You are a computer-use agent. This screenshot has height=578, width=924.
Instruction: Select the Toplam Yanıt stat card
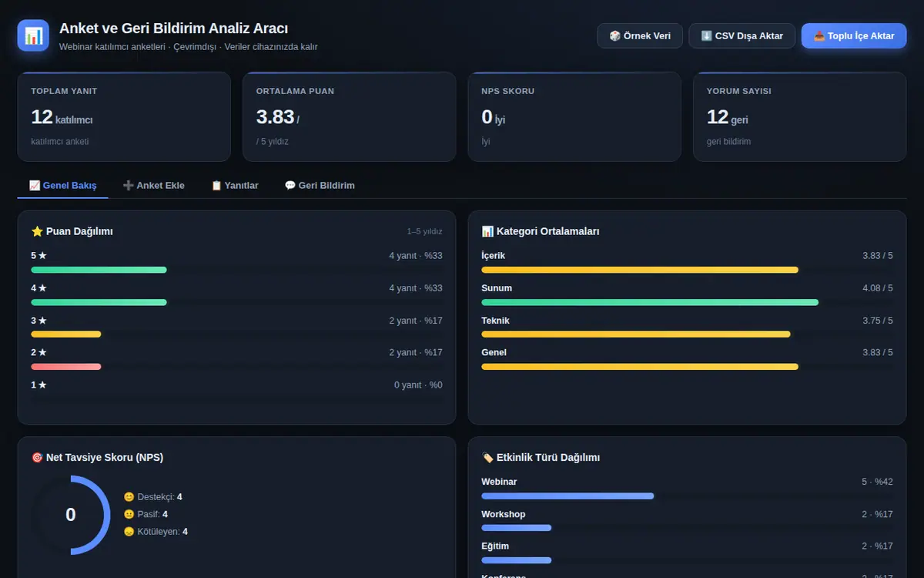(x=124, y=117)
